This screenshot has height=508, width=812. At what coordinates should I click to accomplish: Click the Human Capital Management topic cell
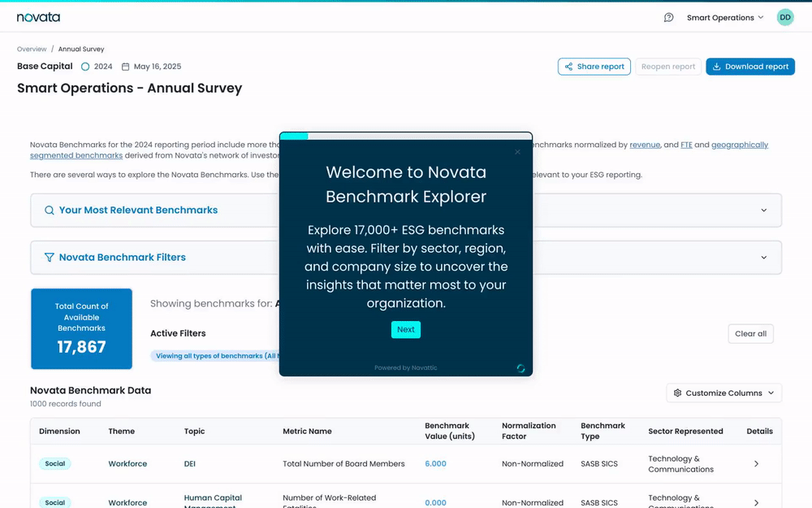coord(213,501)
